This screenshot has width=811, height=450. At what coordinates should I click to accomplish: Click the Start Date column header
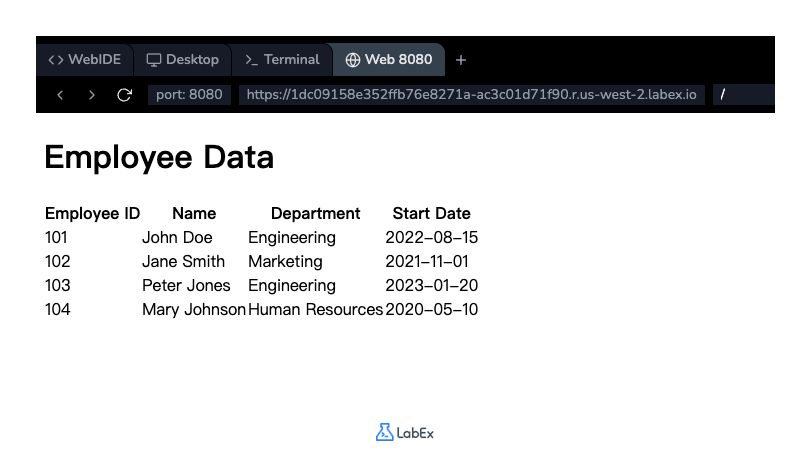pos(431,213)
